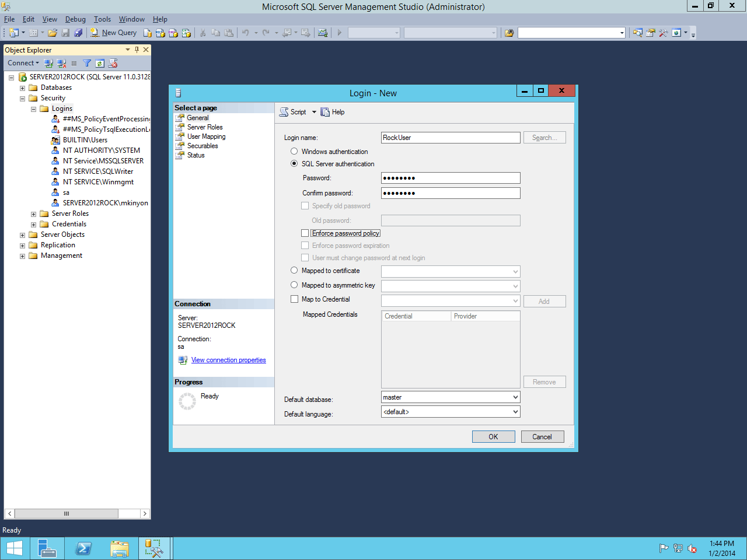
Task: Click the Web Browser toolbar icon
Action: click(676, 33)
